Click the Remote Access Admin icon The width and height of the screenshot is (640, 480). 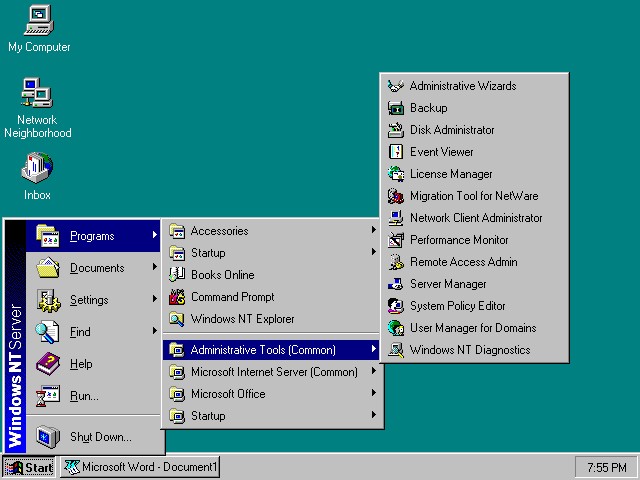click(396, 262)
